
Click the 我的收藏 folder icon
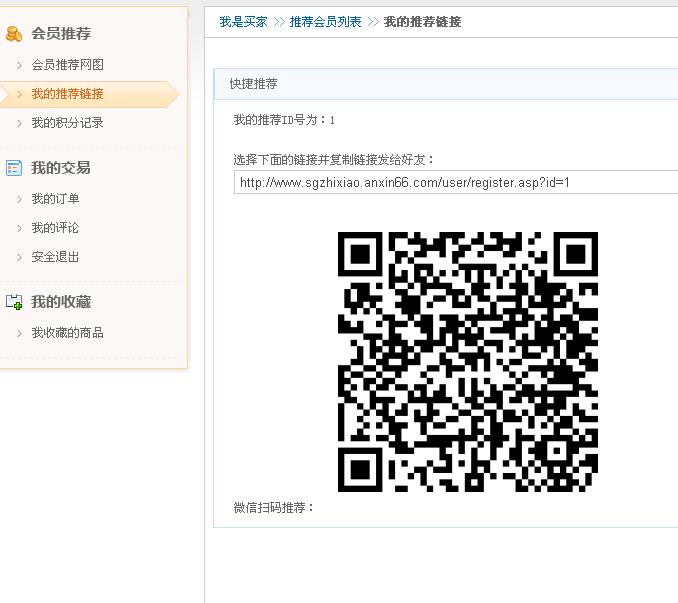click(x=14, y=302)
